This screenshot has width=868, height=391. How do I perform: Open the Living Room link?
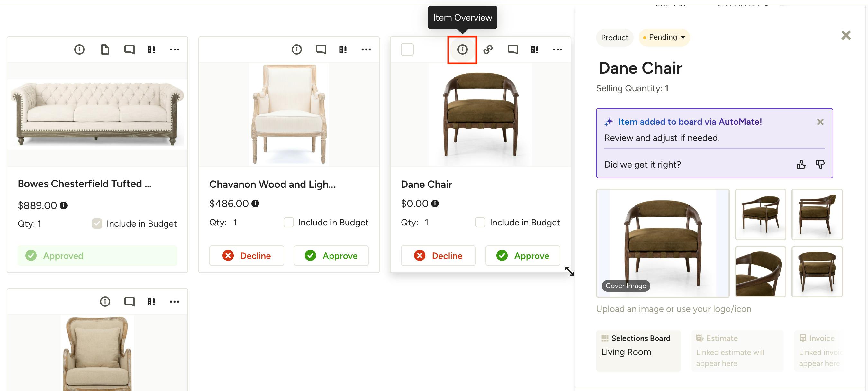pyautogui.click(x=626, y=352)
